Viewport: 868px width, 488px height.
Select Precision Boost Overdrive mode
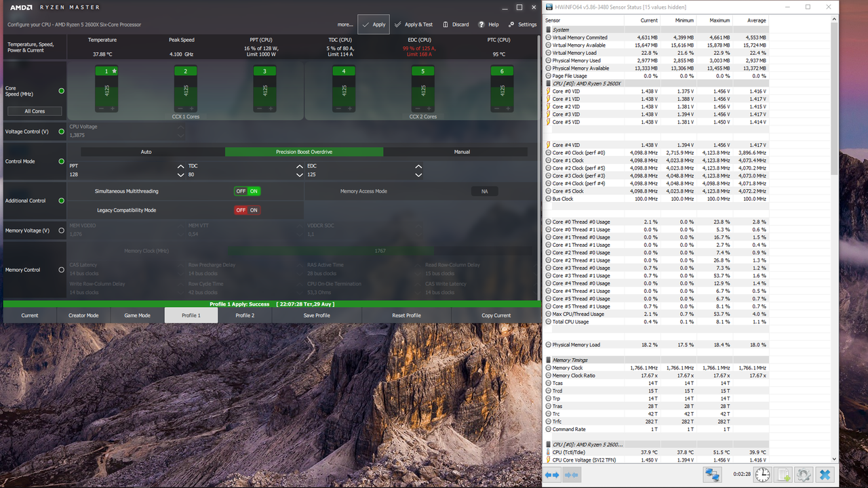(x=304, y=152)
